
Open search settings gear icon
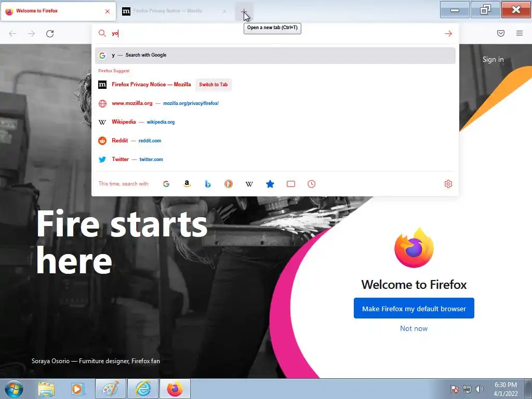pyautogui.click(x=448, y=184)
